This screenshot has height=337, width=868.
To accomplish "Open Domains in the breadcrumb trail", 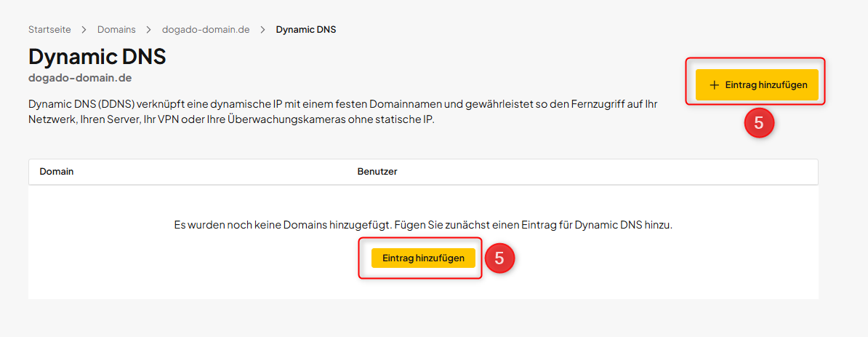I will point(116,30).
